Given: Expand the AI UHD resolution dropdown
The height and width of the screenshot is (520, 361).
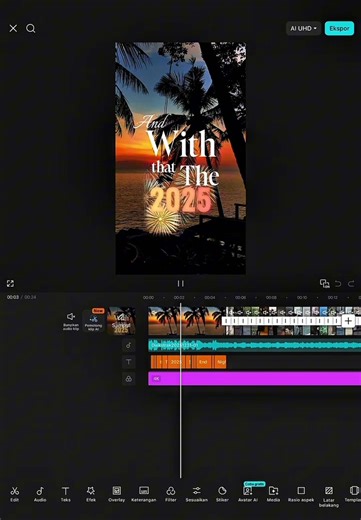Looking at the screenshot, I should point(303,29).
